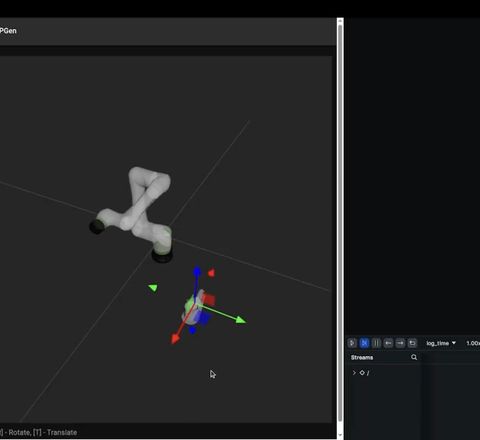Click the scrollbar down arrow at bottom
Image resolution: width=480 pixels, height=440 pixels.
coord(340,435)
